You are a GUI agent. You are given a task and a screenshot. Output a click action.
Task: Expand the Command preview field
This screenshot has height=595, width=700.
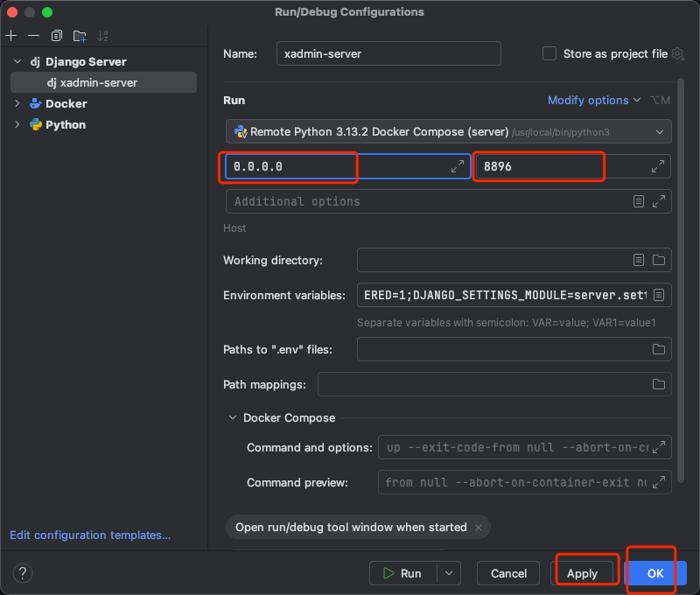(659, 482)
